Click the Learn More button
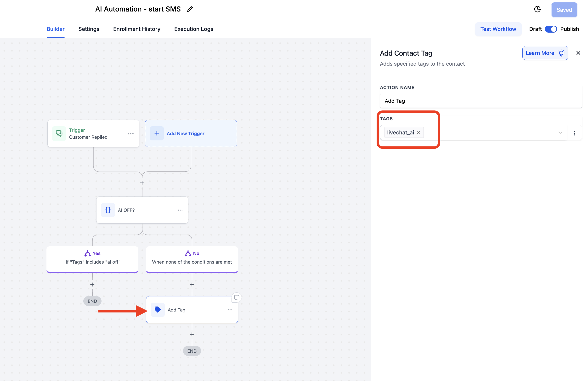This screenshot has height=381, width=588. tap(545, 53)
